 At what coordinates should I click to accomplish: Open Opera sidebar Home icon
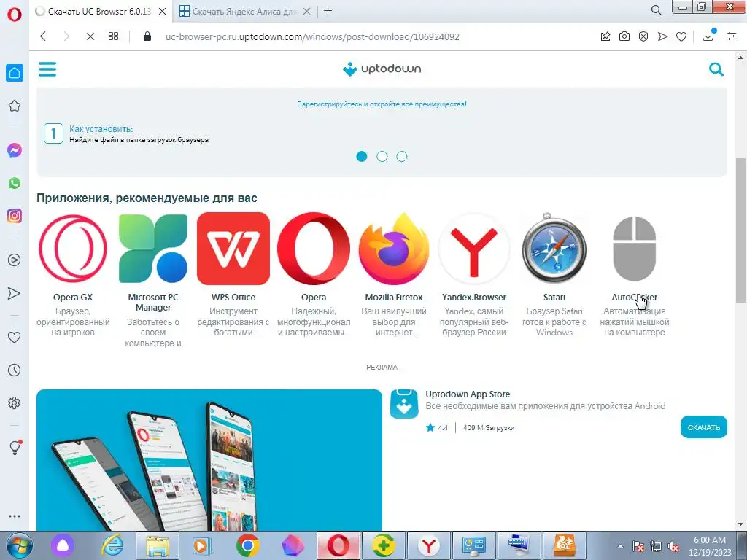coord(15,73)
